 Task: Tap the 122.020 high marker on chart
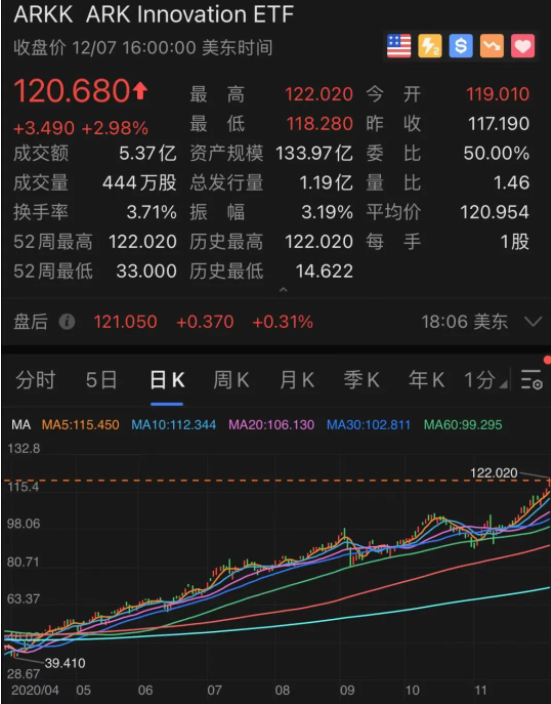coord(494,473)
